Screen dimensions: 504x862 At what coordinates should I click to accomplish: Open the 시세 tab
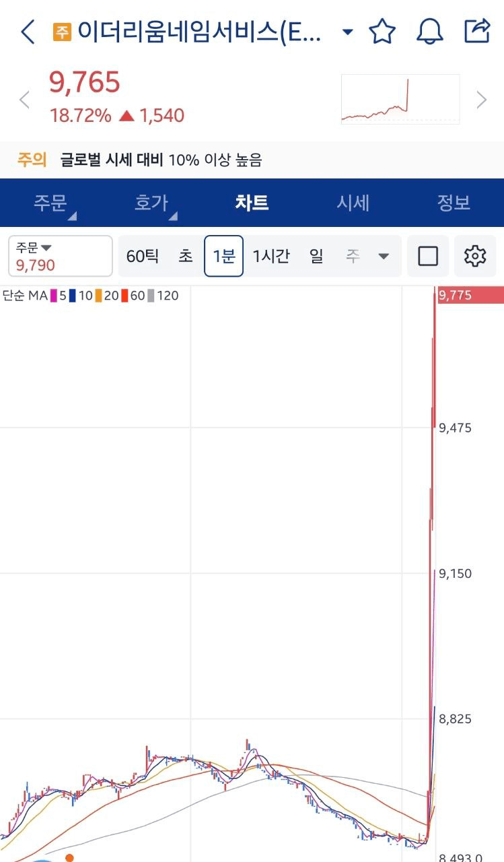coord(353,203)
